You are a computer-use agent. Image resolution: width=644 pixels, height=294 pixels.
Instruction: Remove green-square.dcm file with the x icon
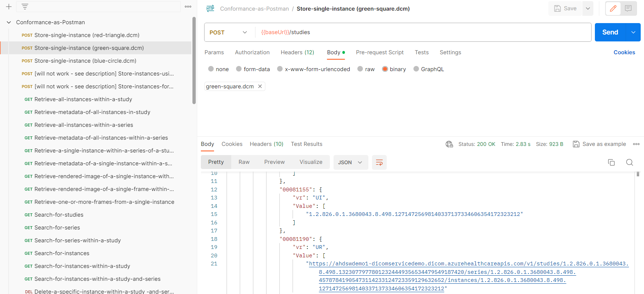pos(260,86)
